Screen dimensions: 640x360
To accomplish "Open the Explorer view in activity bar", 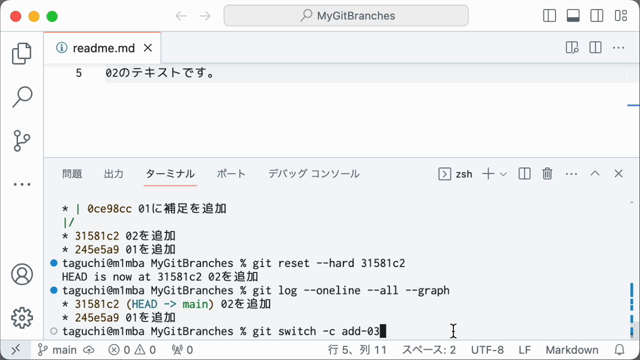I will (x=22, y=53).
